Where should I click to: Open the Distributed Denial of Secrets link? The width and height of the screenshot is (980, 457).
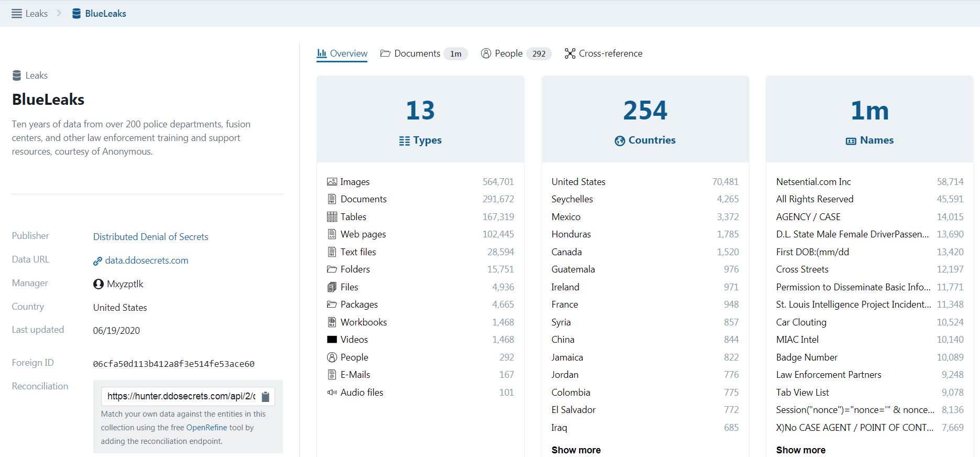[x=150, y=237]
